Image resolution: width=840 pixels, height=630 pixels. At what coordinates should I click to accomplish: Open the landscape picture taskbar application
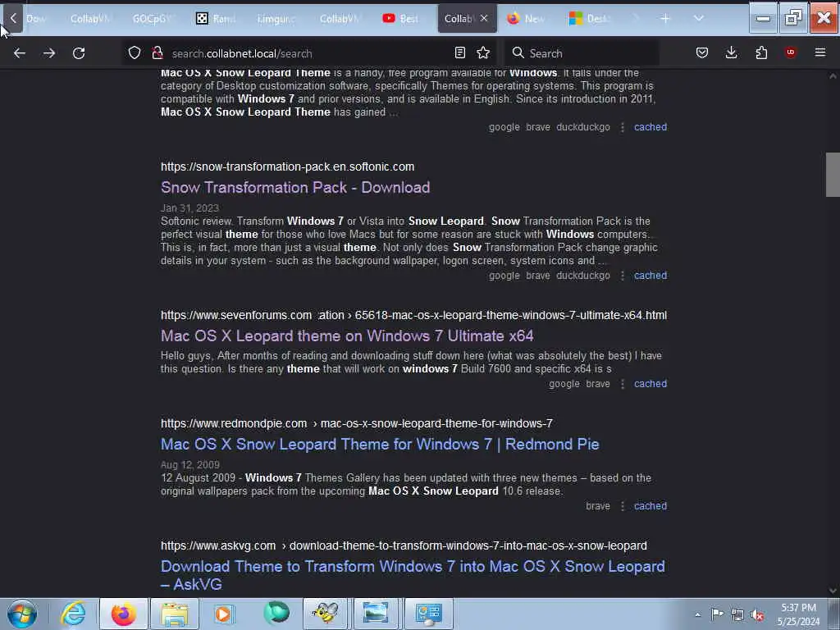pos(376,614)
